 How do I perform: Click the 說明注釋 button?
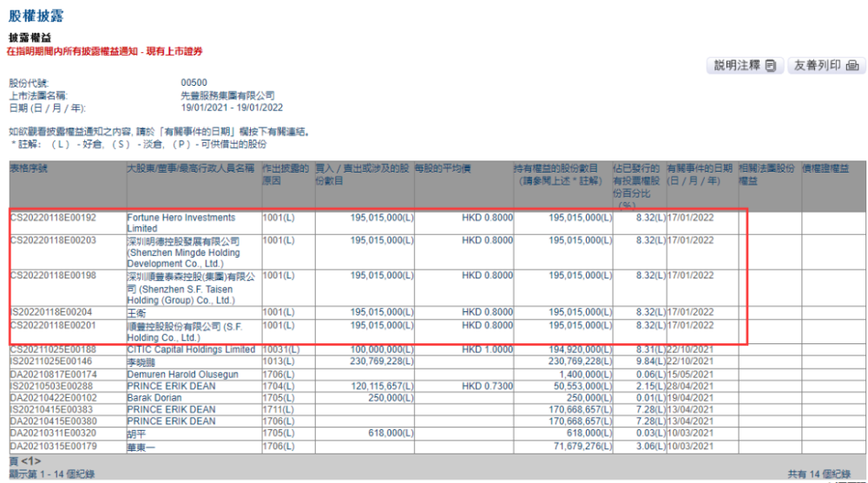click(x=745, y=65)
